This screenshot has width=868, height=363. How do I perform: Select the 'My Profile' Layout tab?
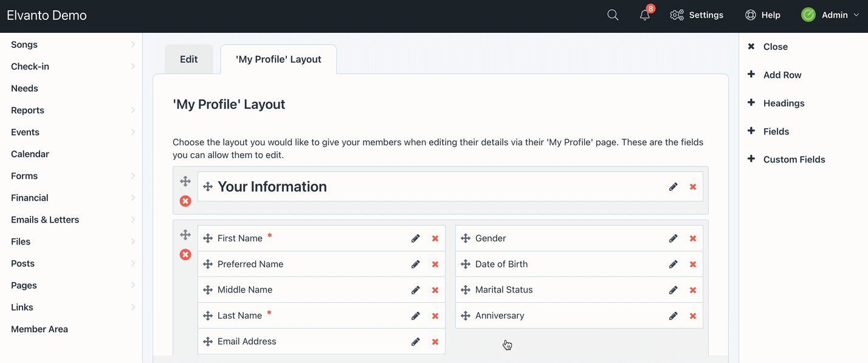(278, 59)
